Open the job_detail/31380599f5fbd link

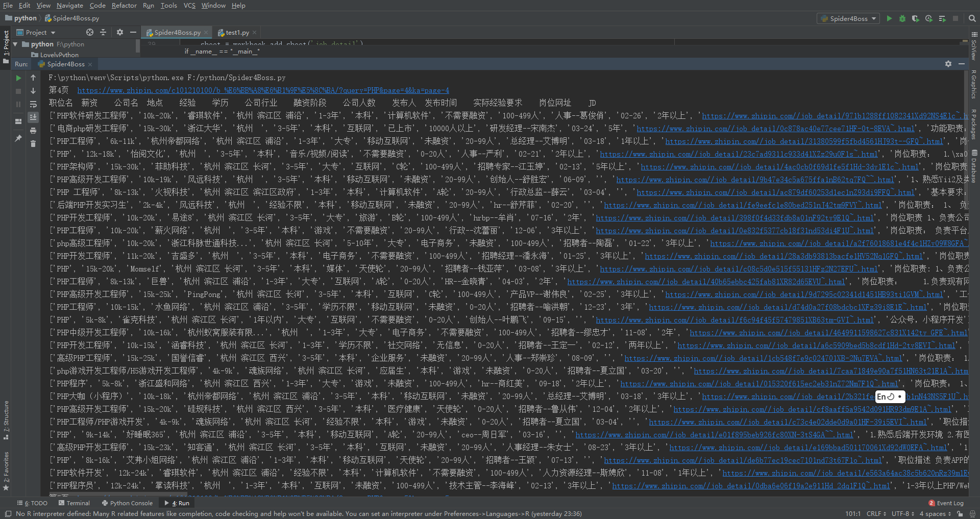(x=804, y=141)
